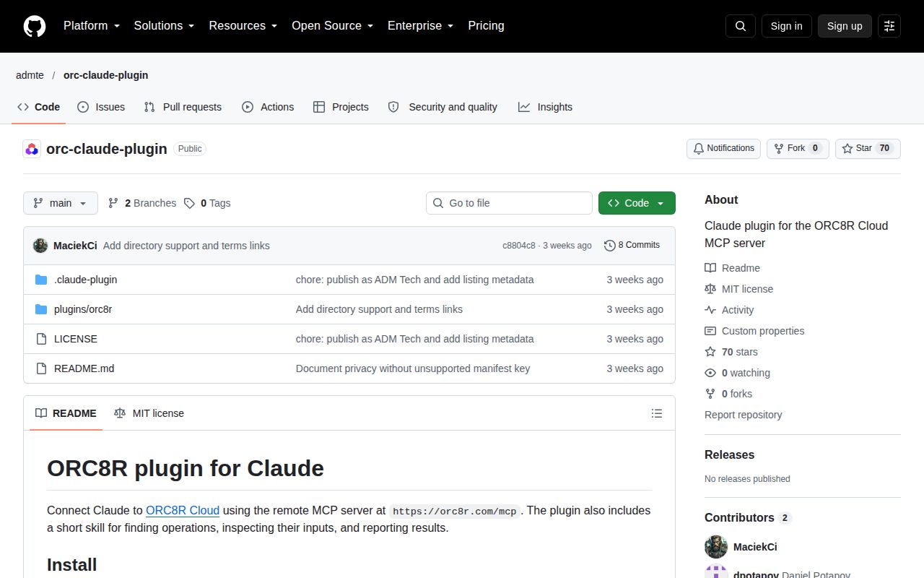Viewport: 924px width, 578px height.
Task: Switch to the Pull requests tab
Action: pyautogui.click(x=183, y=107)
